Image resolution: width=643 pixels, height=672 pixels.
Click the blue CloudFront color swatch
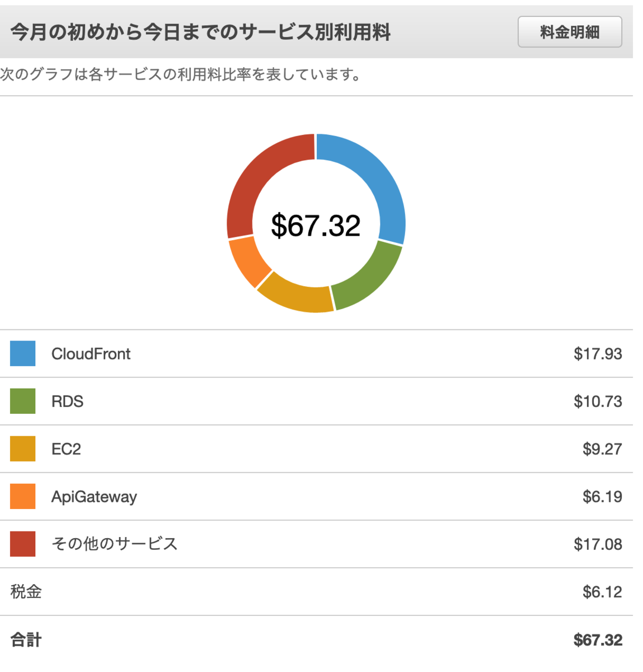[x=23, y=353]
